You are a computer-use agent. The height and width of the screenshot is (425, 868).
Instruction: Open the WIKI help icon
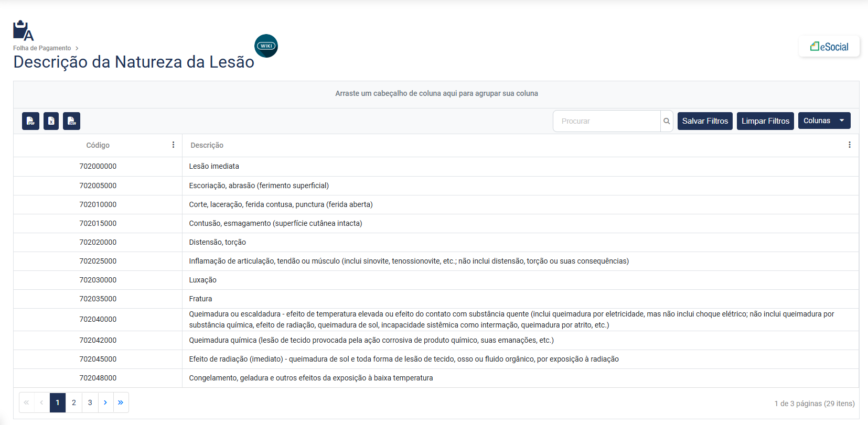[x=266, y=46]
